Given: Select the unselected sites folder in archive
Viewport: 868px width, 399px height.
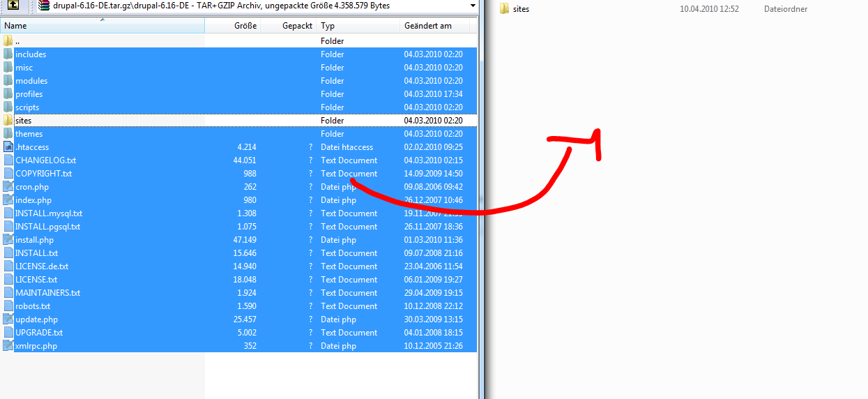Looking at the screenshot, I should 24,121.
